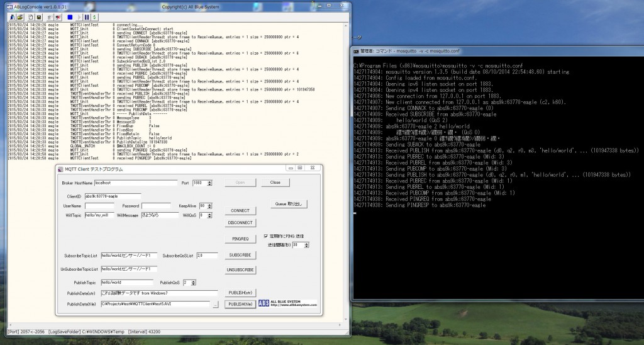Image resolution: width=644 pixels, height=345 pixels.
Task: Click the PUBLISH(file) button
Action: 240,304
